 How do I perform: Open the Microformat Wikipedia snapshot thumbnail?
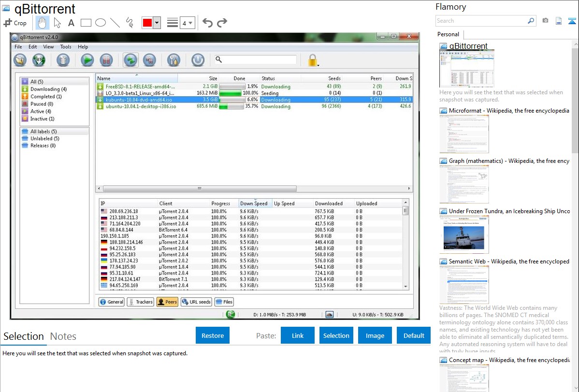click(x=464, y=134)
